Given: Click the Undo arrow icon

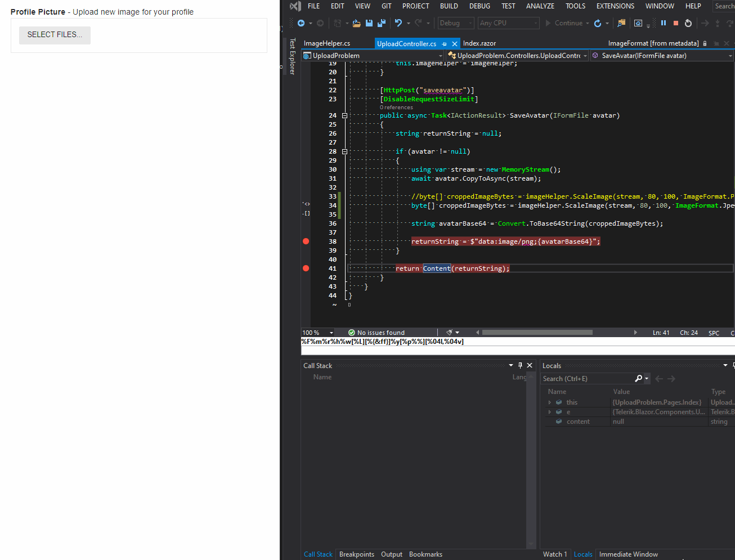Looking at the screenshot, I should [398, 23].
